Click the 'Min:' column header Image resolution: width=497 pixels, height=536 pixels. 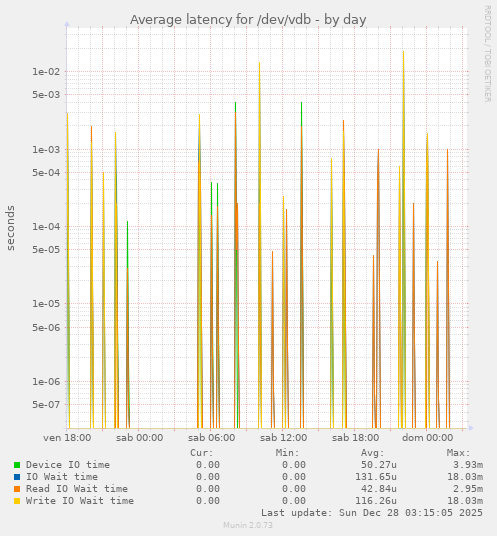(287, 453)
